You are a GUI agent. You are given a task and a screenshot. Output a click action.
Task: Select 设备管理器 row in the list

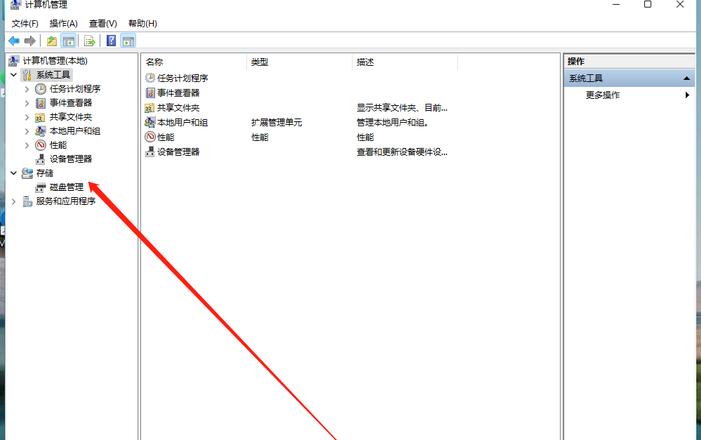tap(178, 152)
